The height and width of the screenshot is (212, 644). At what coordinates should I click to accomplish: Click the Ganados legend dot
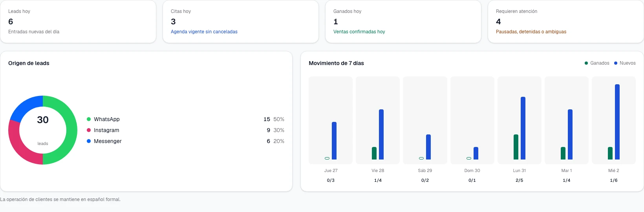586,63
